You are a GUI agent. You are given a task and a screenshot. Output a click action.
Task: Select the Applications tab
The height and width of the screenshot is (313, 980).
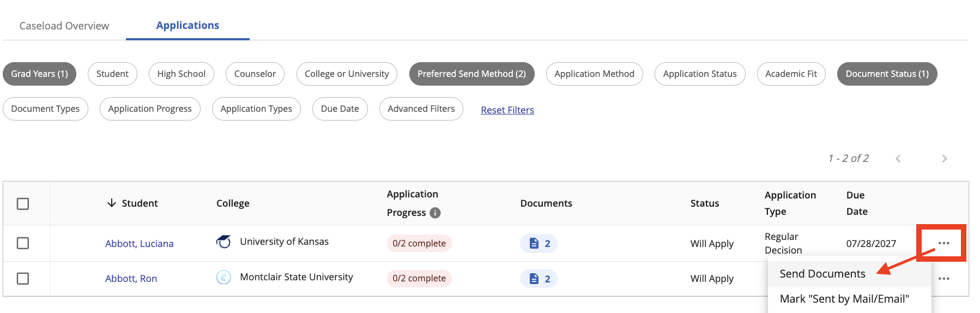[187, 25]
